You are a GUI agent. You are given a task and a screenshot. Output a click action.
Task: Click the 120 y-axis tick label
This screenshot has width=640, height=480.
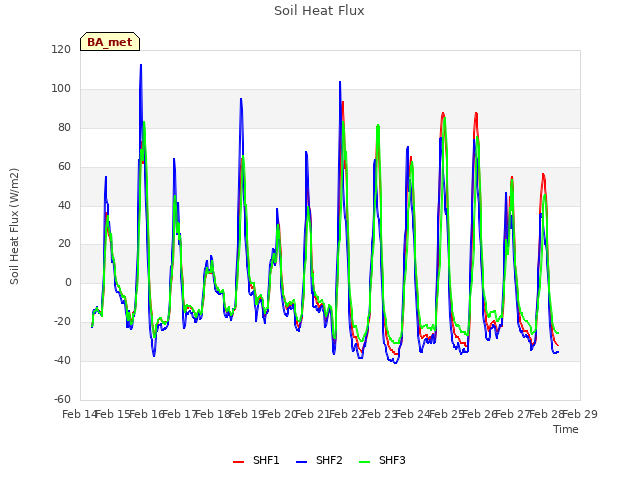point(61,50)
